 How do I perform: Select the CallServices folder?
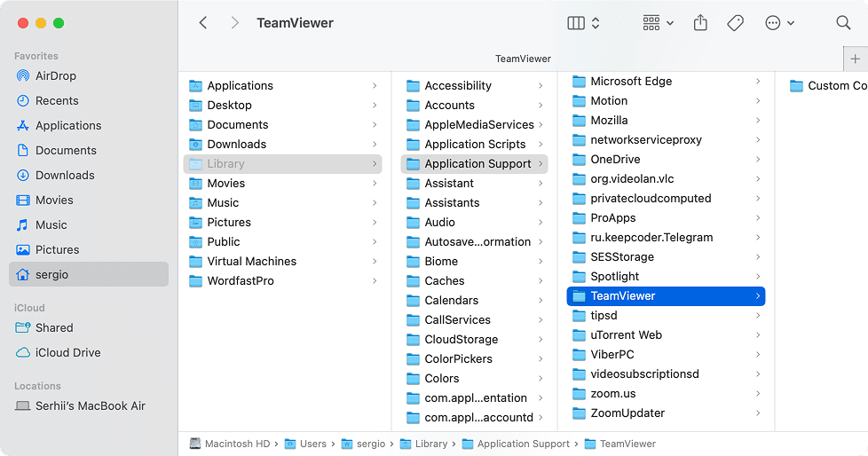475,320
